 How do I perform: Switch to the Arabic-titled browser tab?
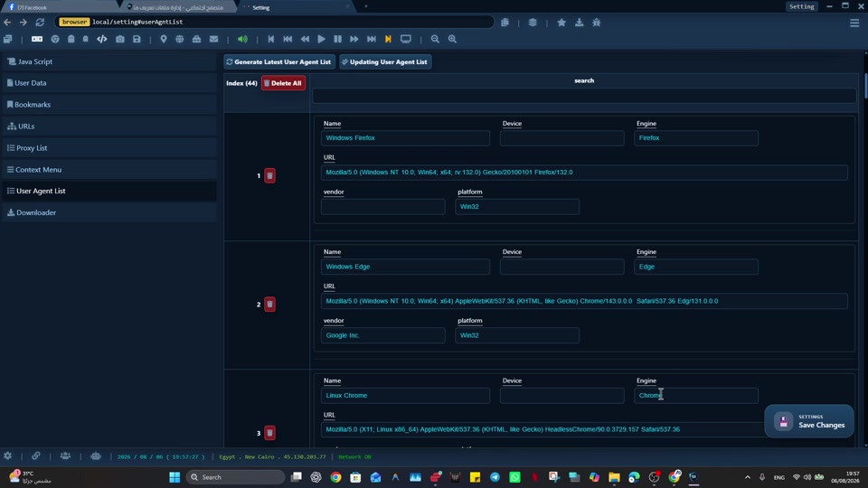[x=178, y=7]
